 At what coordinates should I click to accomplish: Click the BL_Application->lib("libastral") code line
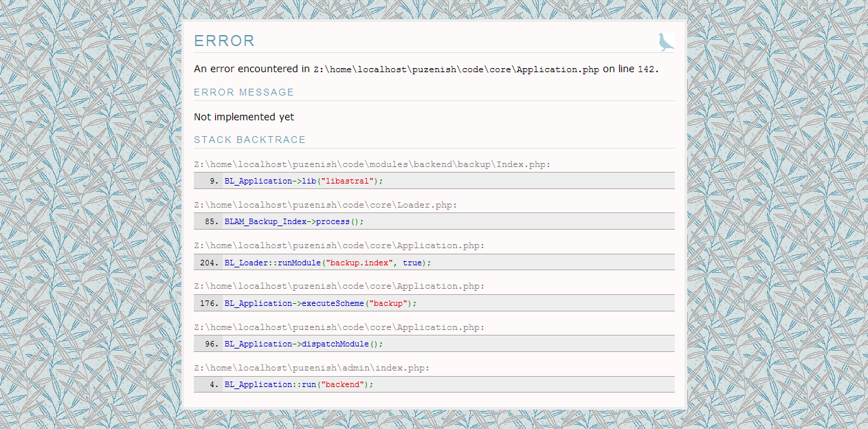click(303, 181)
